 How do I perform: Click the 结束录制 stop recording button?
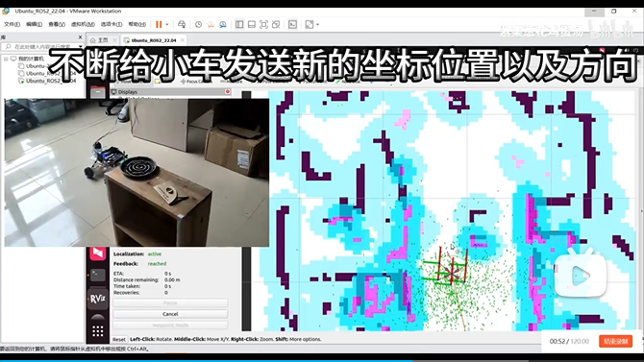point(615,342)
